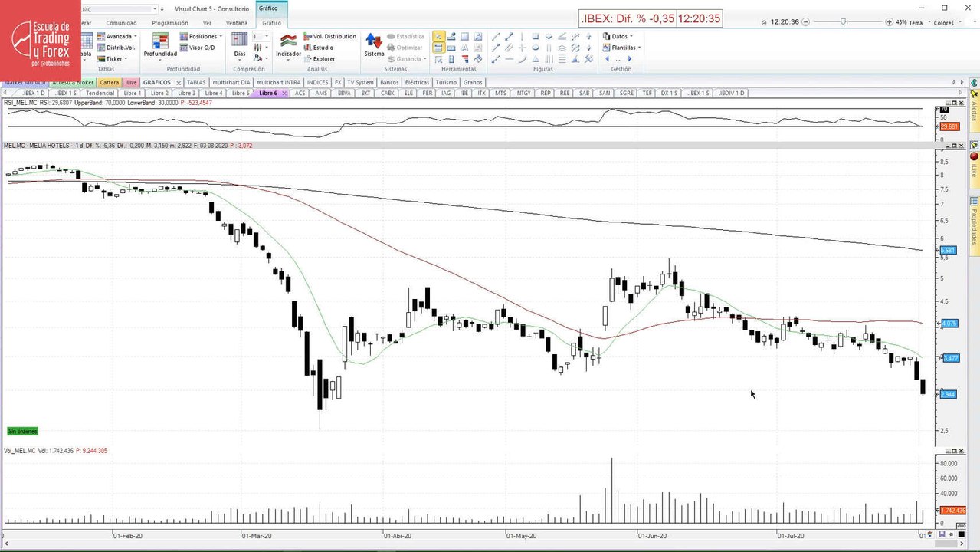The height and width of the screenshot is (552, 980).
Task: Open the compression value 1 combo box
Action: [261, 36]
